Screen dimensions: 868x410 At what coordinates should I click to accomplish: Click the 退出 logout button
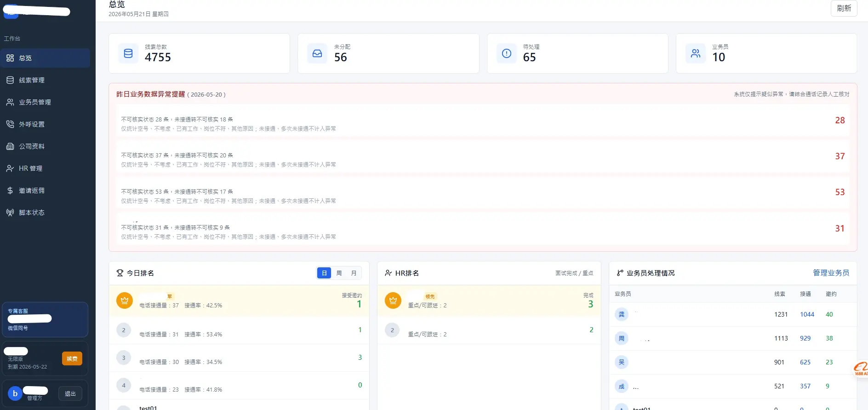[70, 393]
